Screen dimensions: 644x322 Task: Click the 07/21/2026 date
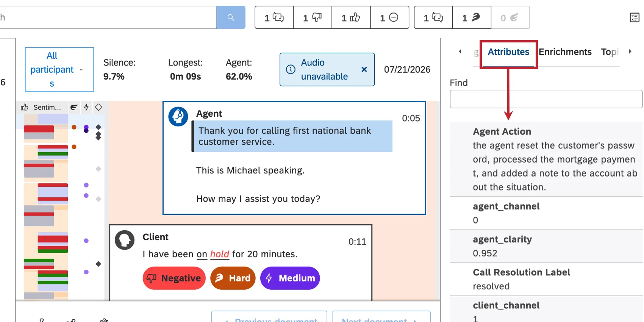pos(407,69)
